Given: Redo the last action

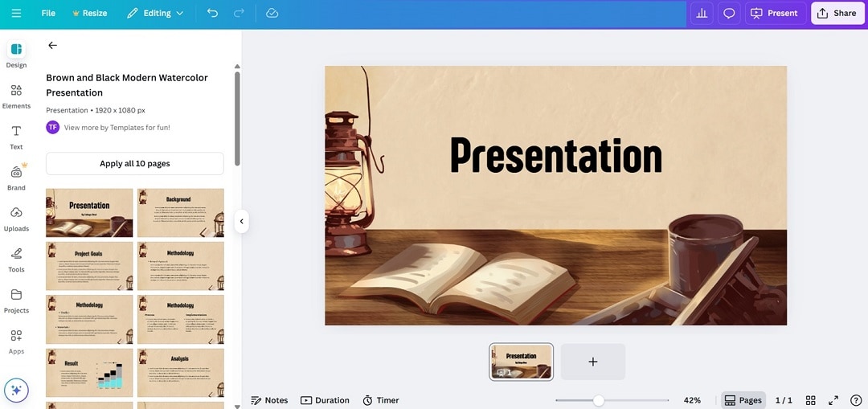Looking at the screenshot, I should [240, 13].
